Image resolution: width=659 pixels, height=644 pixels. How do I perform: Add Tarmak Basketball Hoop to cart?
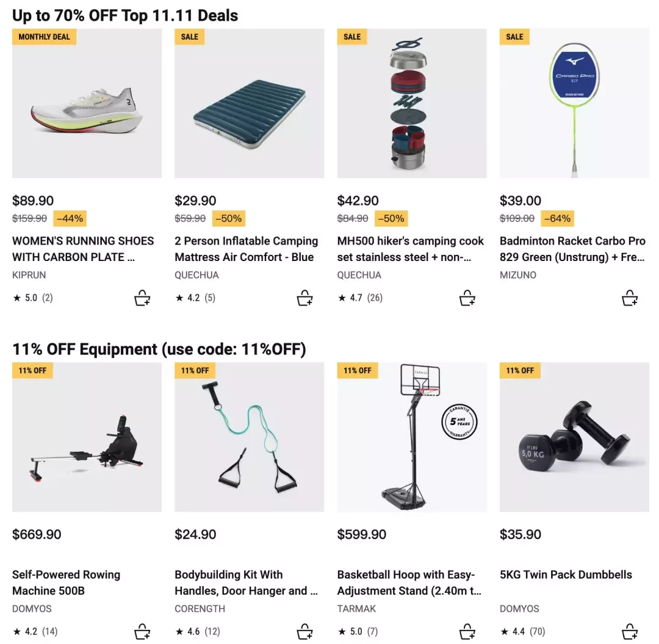coord(467,631)
